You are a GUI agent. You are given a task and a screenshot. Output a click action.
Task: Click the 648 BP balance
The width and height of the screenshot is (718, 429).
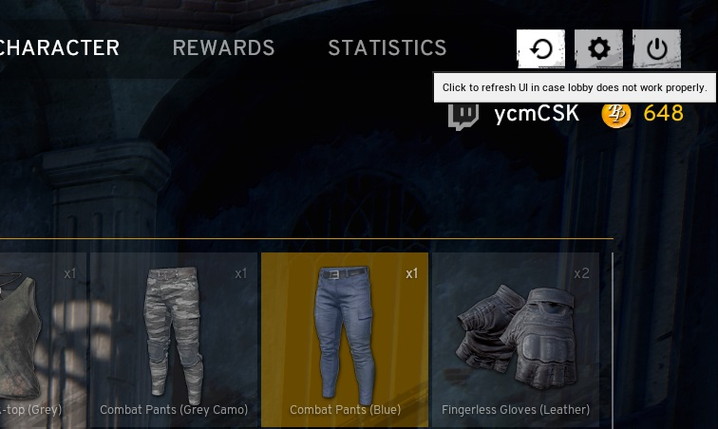[x=664, y=113]
